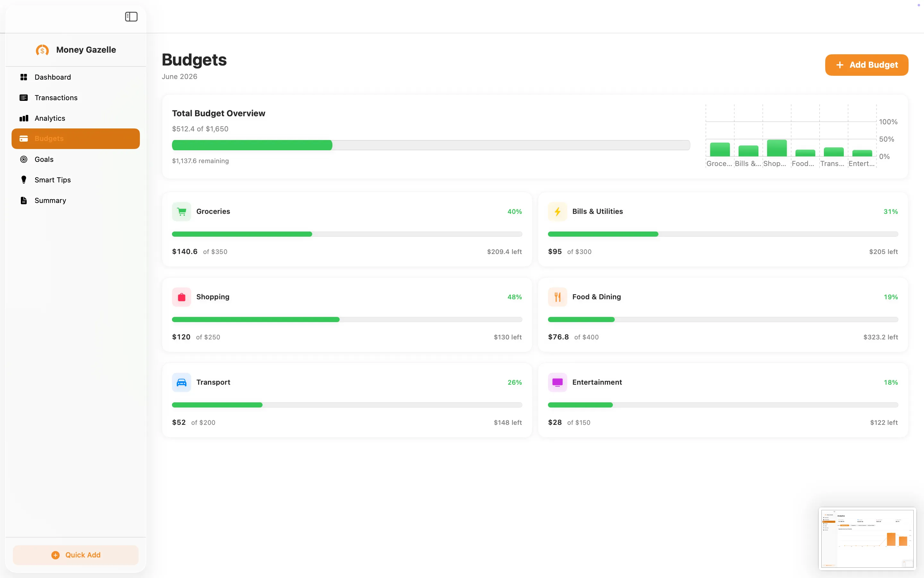924x578 pixels.
Task: Open the Summary page
Action: (76, 200)
